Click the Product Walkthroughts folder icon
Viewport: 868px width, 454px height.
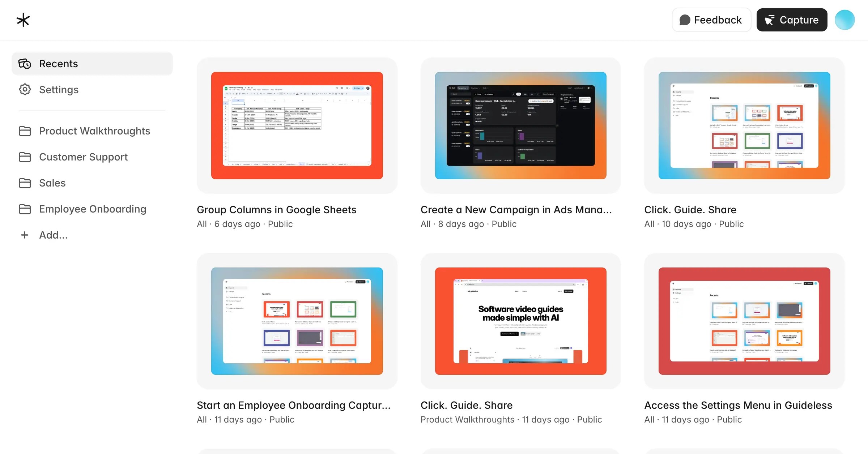[x=25, y=131]
